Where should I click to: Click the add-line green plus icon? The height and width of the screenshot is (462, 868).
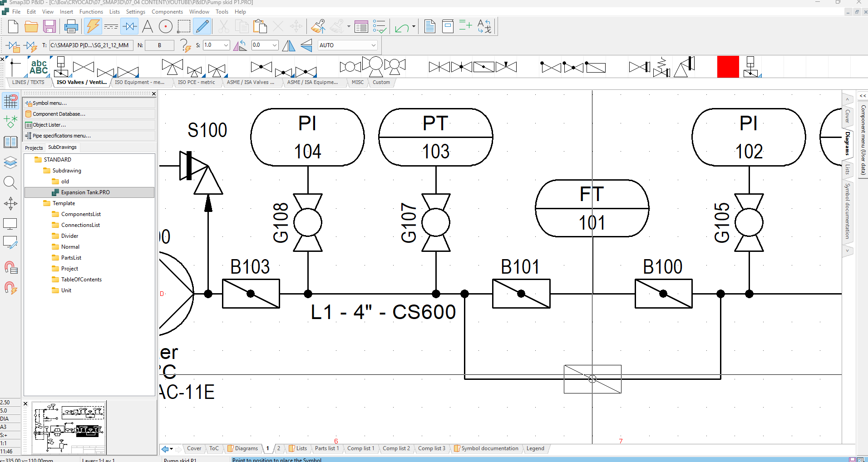point(465,25)
